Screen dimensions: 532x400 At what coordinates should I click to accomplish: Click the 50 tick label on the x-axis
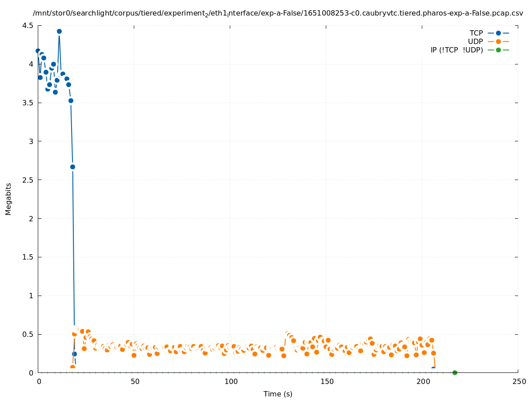(x=134, y=381)
